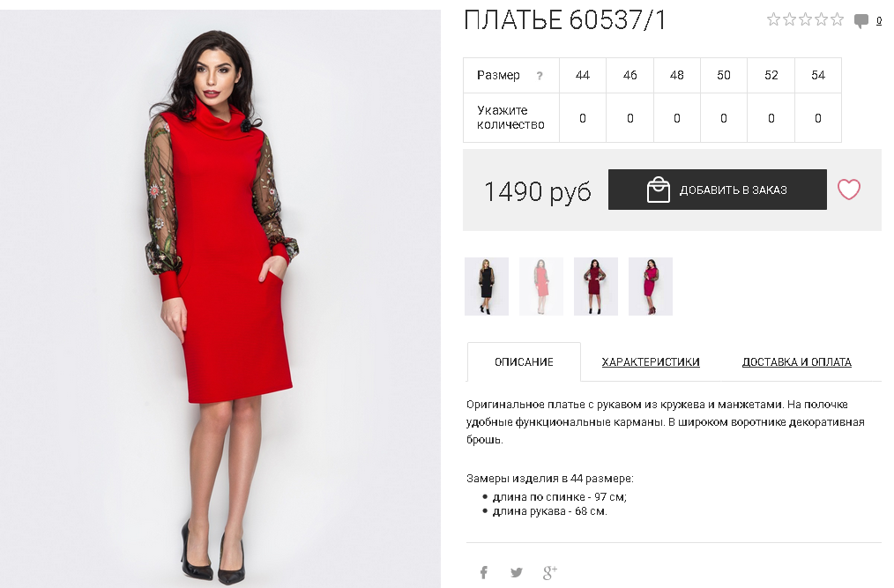View the black dress thumbnail
This screenshot has width=894, height=588.
tap(487, 287)
